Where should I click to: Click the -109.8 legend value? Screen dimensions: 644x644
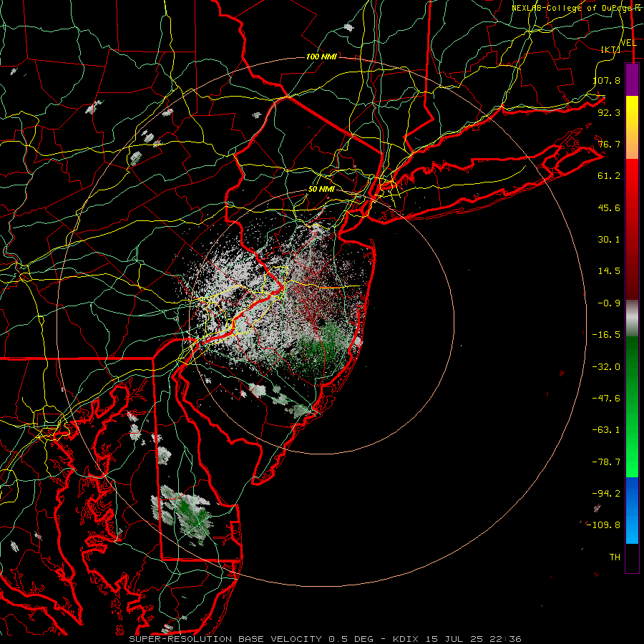[x=603, y=525]
